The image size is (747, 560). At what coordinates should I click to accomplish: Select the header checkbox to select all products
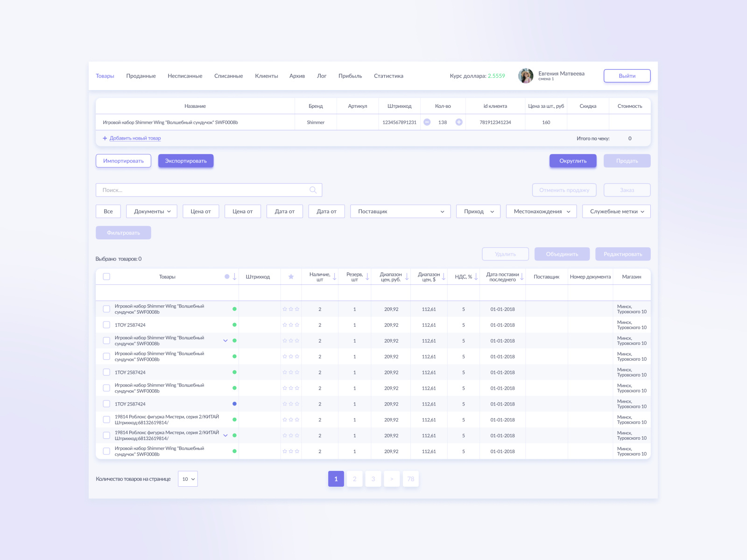point(106,276)
